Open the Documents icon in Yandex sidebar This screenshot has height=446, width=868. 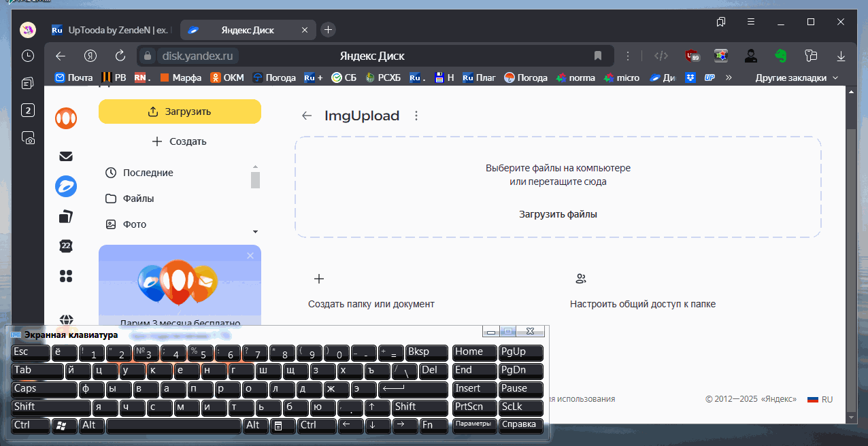(66, 217)
